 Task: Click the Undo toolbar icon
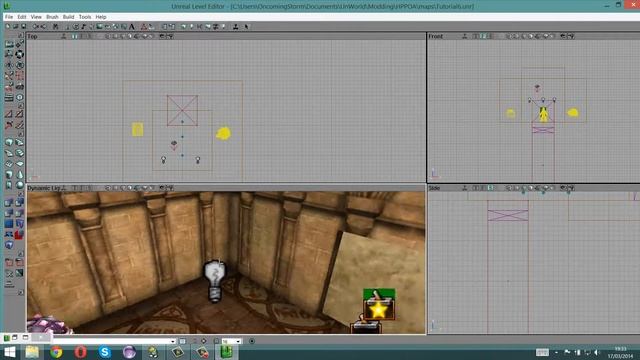36,27
